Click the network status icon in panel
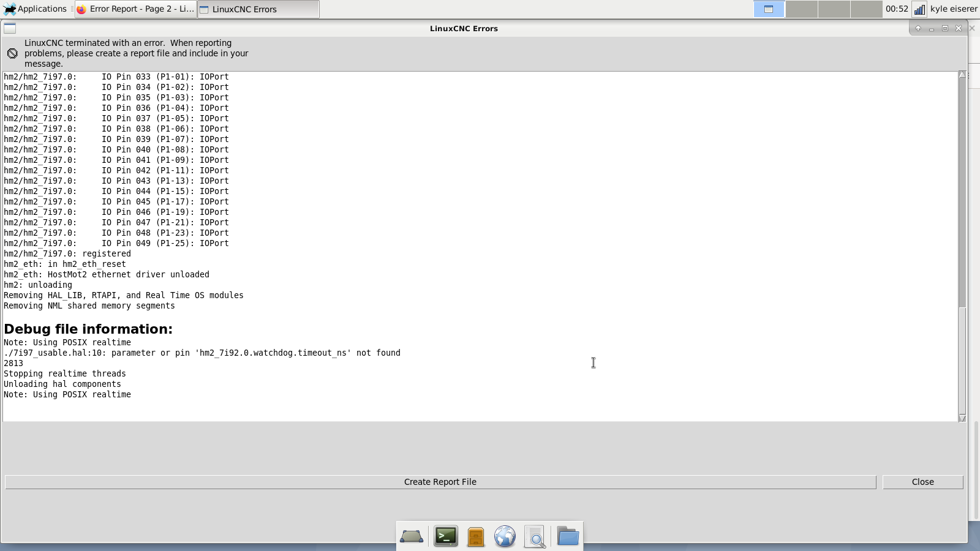Image resolution: width=980 pixels, height=551 pixels. pyautogui.click(x=919, y=9)
